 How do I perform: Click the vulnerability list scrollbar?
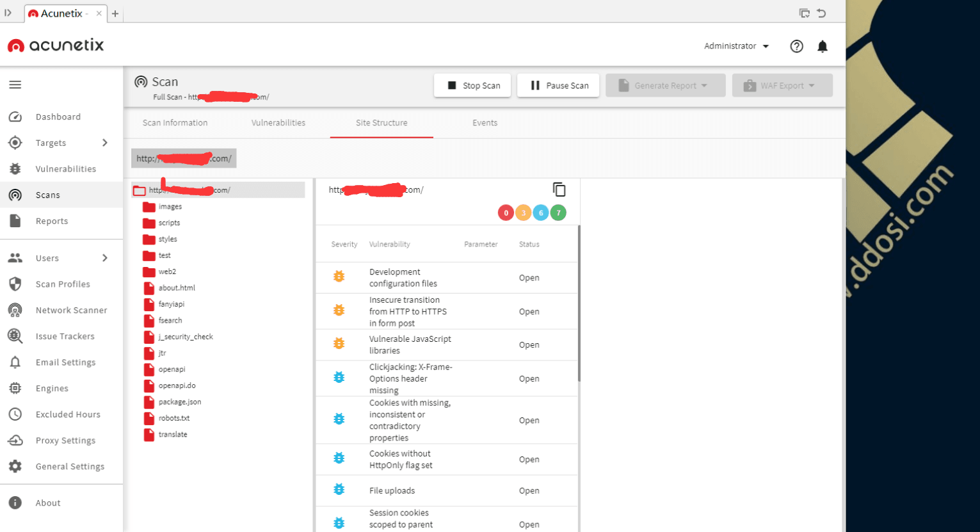click(579, 303)
